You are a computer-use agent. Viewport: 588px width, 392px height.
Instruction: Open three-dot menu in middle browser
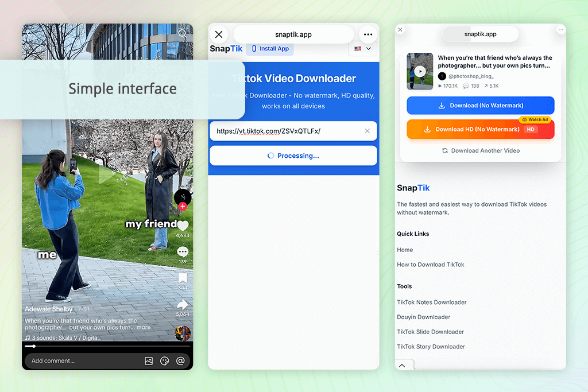click(x=368, y=34)
